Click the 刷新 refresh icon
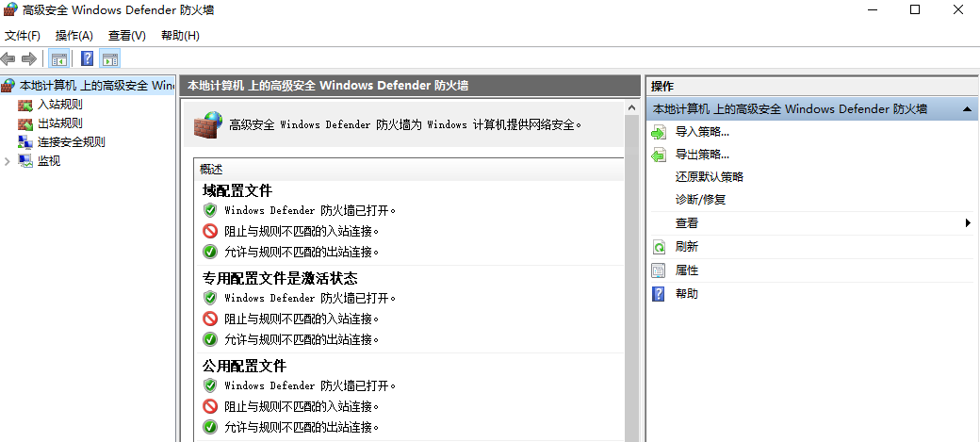The height and width of the screenshot is (442, 980). (x=659, y=247)
